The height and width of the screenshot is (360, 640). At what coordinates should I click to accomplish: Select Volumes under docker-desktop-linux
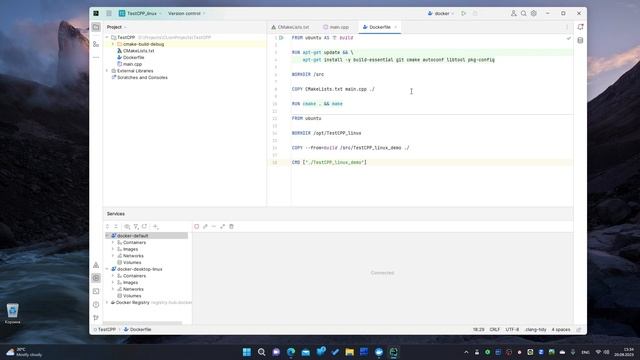(x=129, y=296)
